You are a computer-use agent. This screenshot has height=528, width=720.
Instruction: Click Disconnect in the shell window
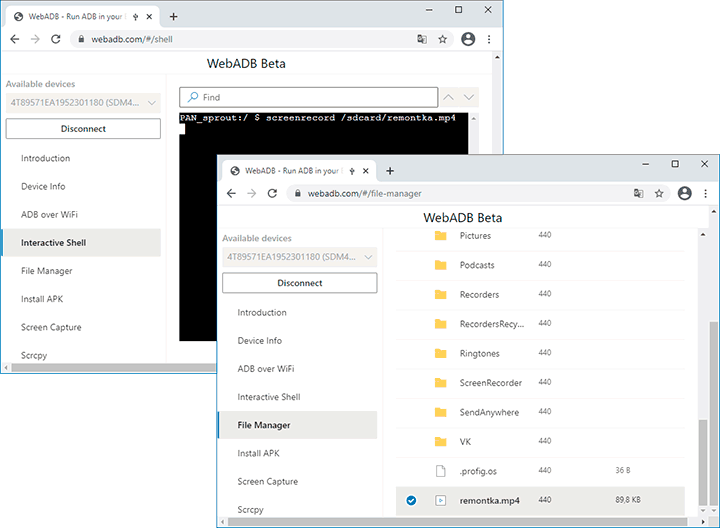click(83, 129)
